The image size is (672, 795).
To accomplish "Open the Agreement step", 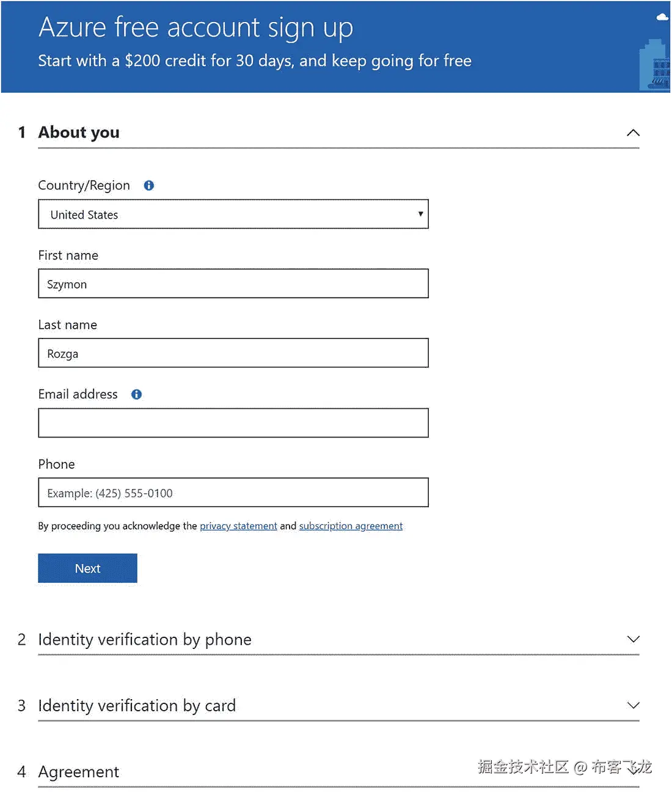I will tap(79, 772).
